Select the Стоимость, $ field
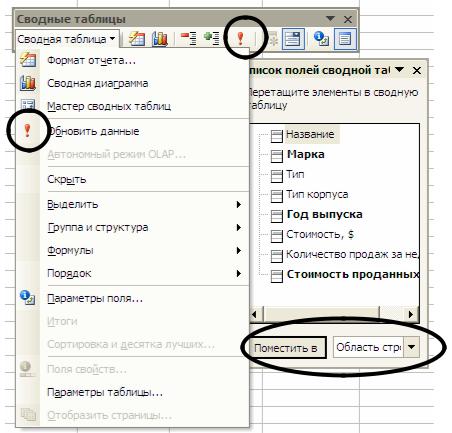 pos(320,234)
